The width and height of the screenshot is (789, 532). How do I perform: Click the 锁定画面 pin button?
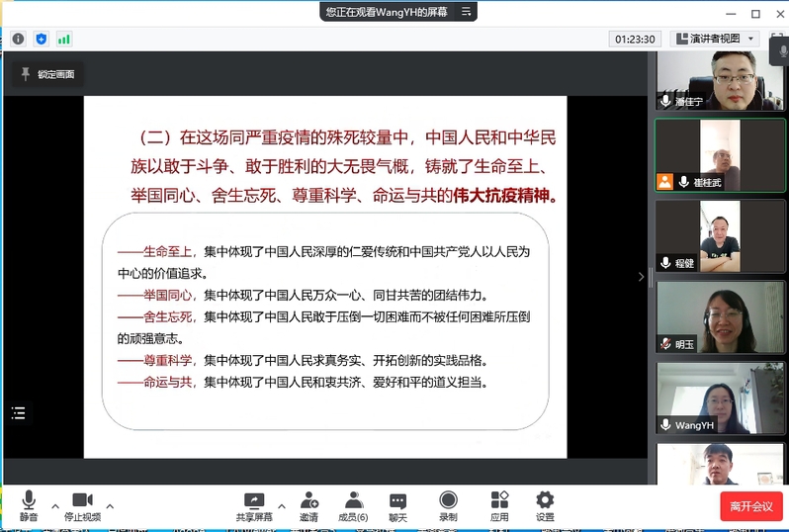point(46,74)
